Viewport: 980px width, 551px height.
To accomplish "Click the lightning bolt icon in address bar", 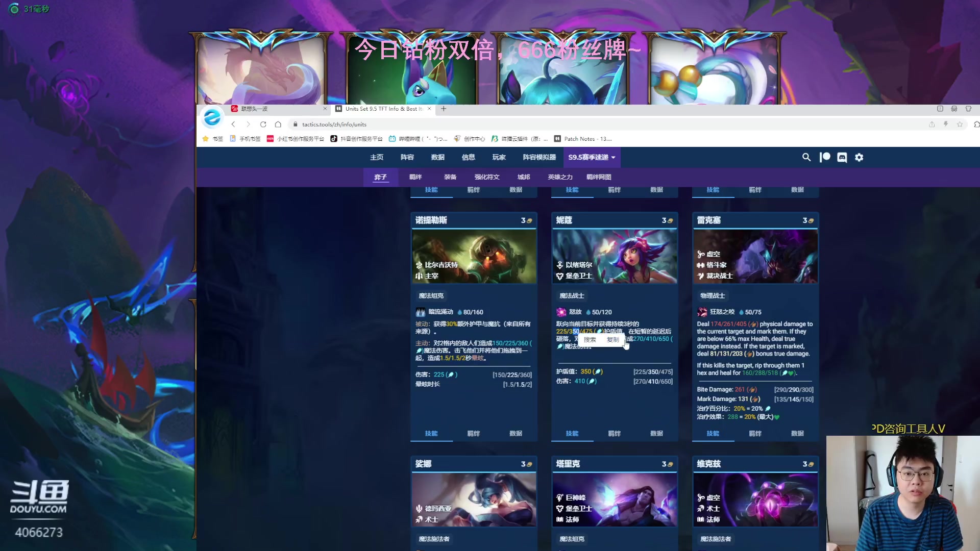I will coord(946,124).
